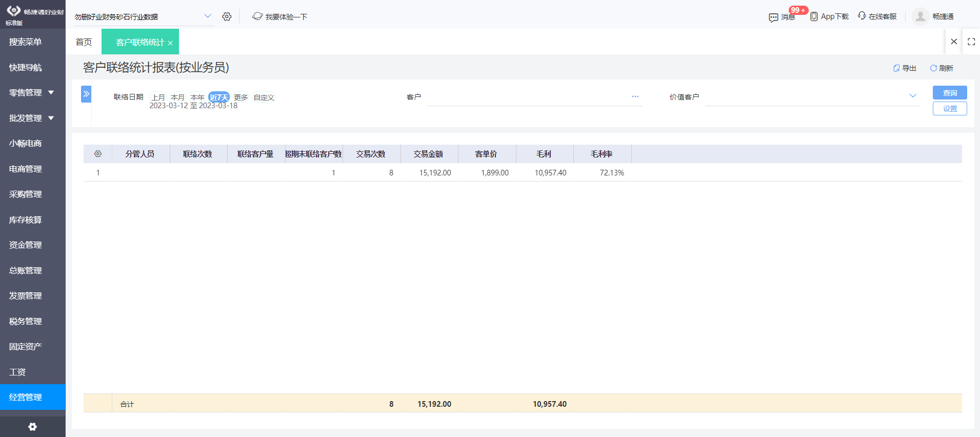Click the 设置 button

[x=950, y=109]
